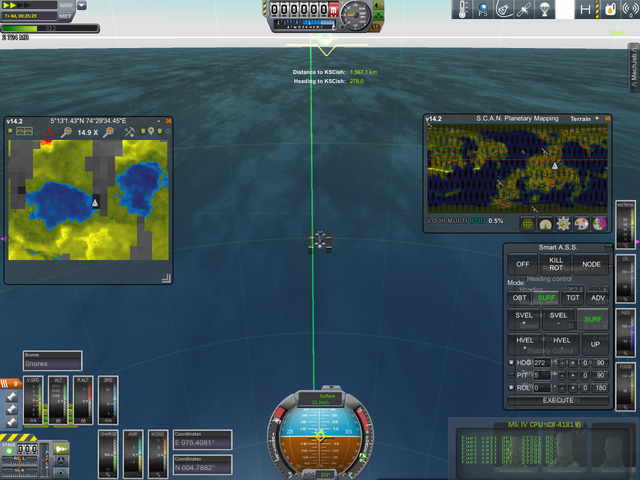Click the MET time display button

[65, 16]
